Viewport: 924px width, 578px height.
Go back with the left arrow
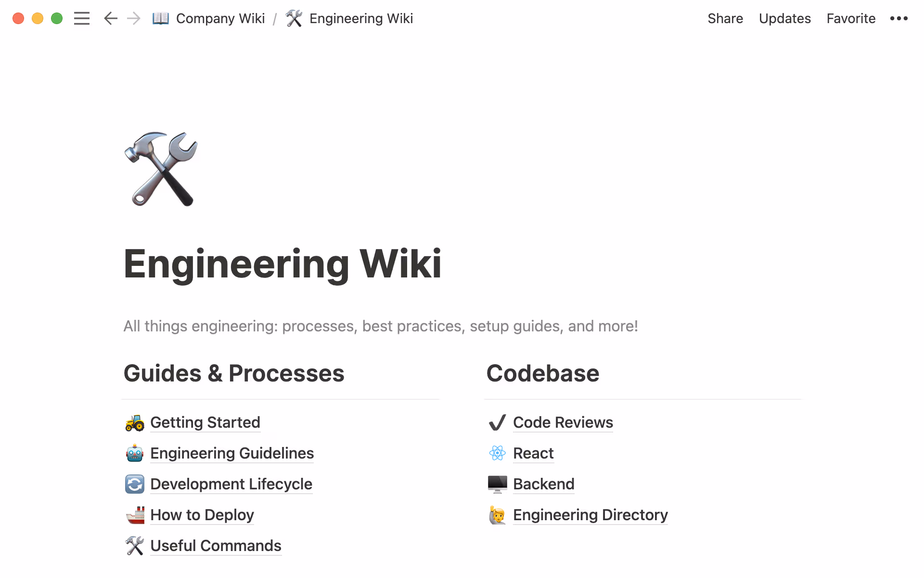click(x=111, y=18)
